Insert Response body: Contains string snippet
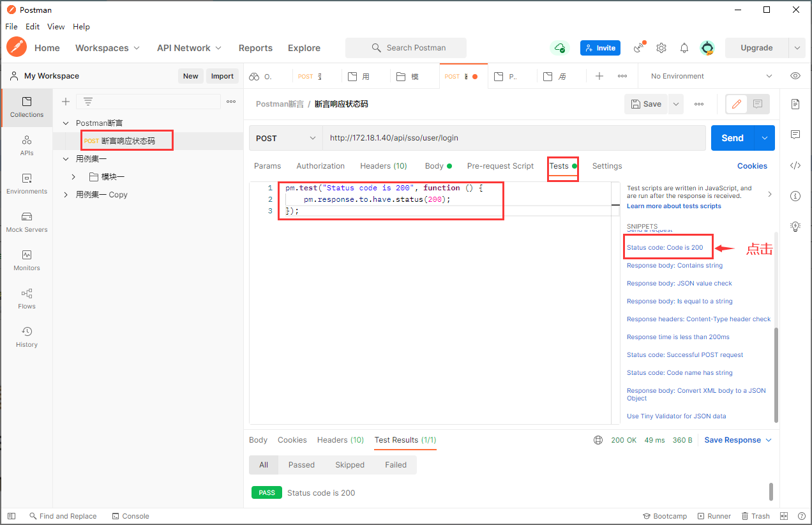This screenshot has height=525, width=812. pyautogui.click(x=675, y=266)
